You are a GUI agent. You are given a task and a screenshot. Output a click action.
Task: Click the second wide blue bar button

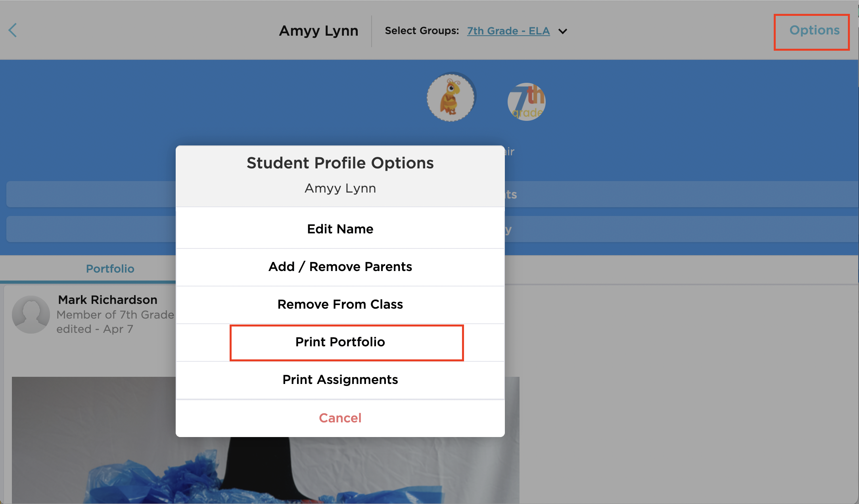tap(674, 229)
